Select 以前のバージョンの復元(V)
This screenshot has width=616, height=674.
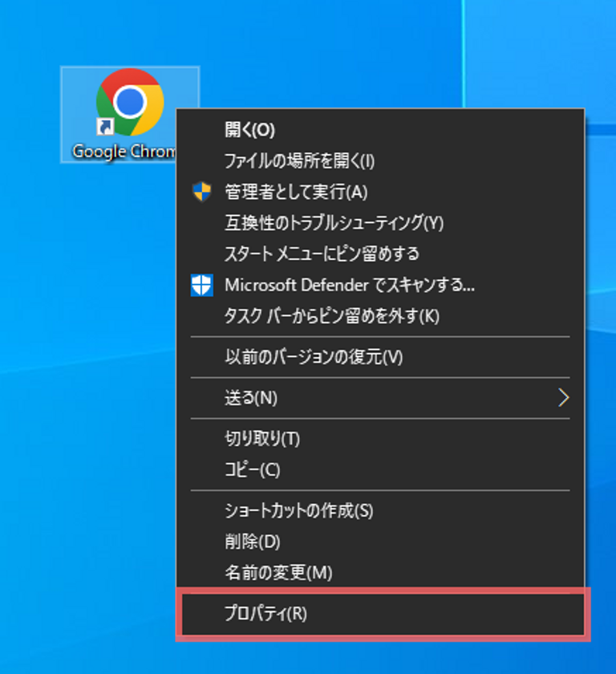click(380, 357)
